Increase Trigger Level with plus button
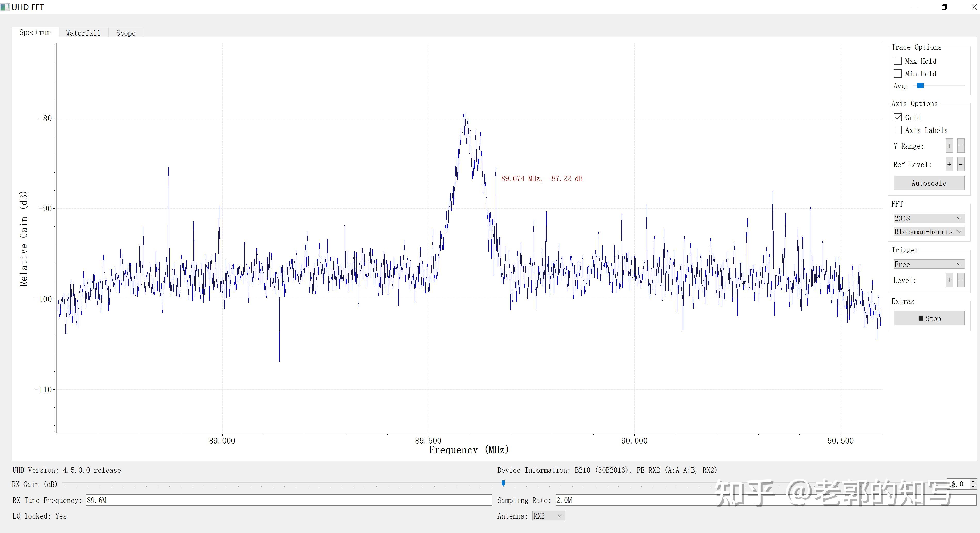The height and width of the screenshot is (533, 980). [x=949, y=281]
